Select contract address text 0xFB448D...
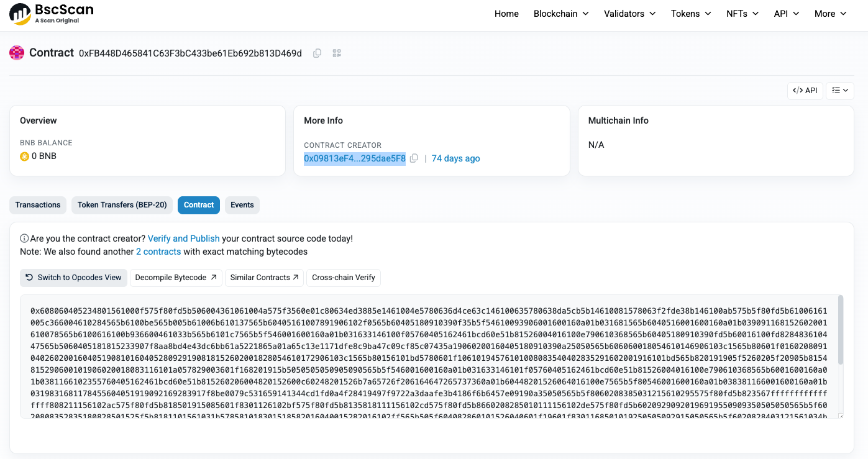 tap(190, 53)
